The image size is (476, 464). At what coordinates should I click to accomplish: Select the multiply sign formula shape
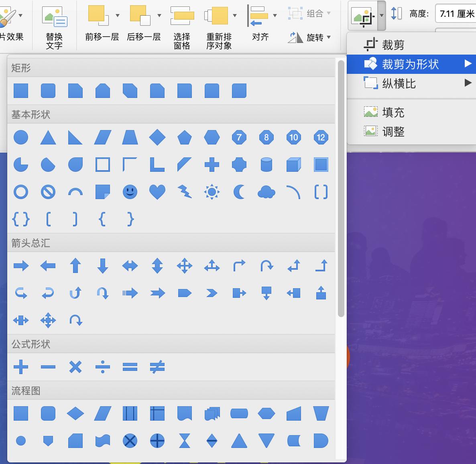click(75, 367)
